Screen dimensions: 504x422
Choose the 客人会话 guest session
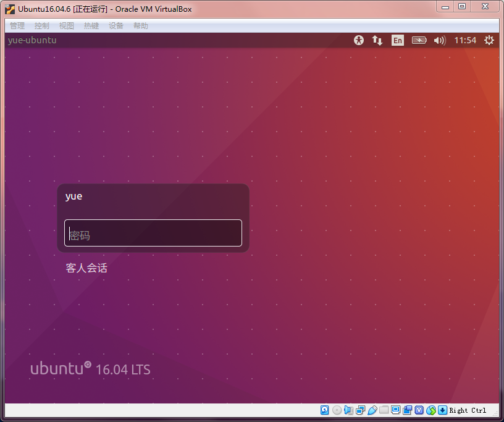coord(86,268)
